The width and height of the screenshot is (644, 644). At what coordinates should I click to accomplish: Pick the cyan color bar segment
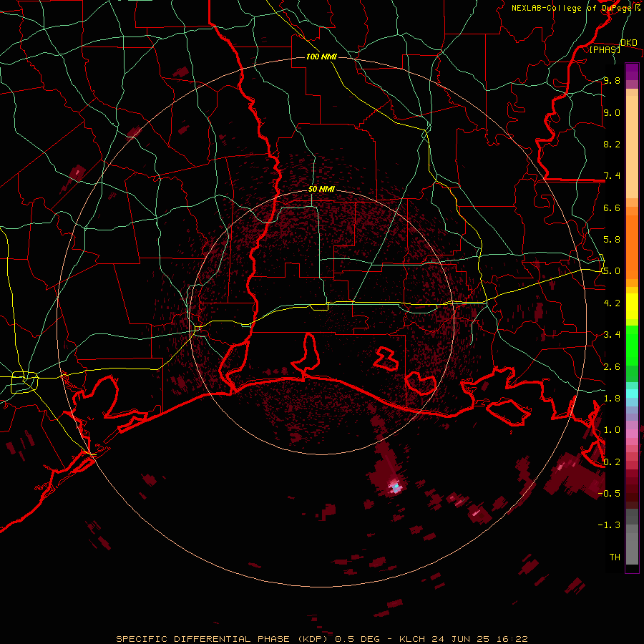(632, 394)
